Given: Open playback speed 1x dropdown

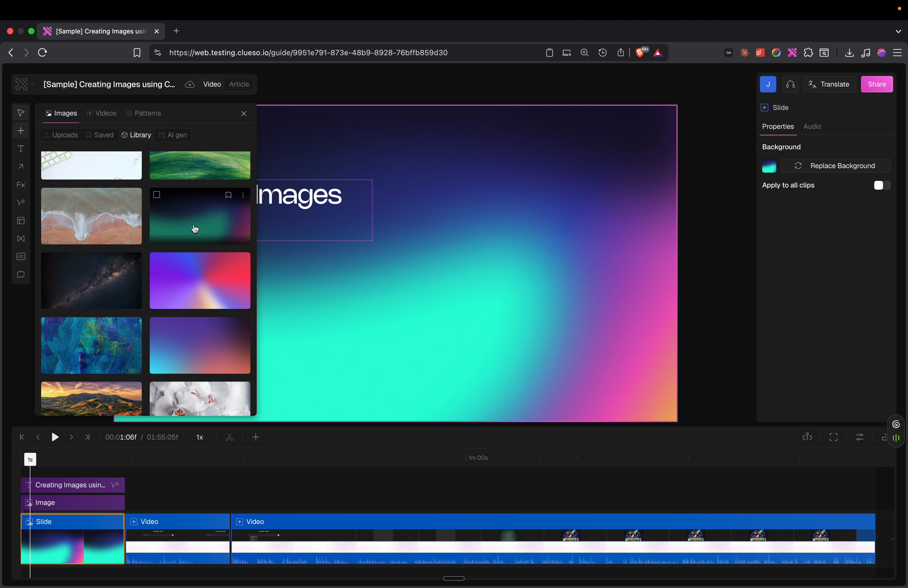Looking at the screenshot, I should point(200,437).
